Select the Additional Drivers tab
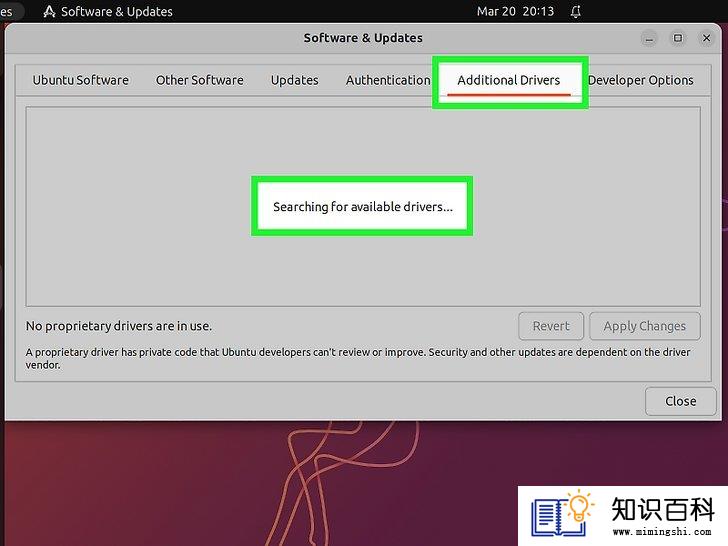 (x=509, y=80)
